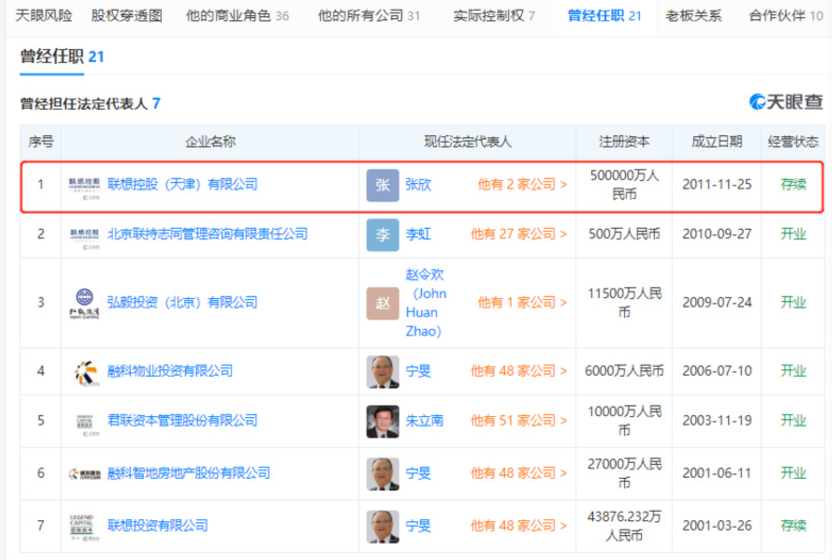832x560 pixels.
Task: Click the 张 avatar badge for 张欣
Action: pyautogui.click(x=383, y=185)
